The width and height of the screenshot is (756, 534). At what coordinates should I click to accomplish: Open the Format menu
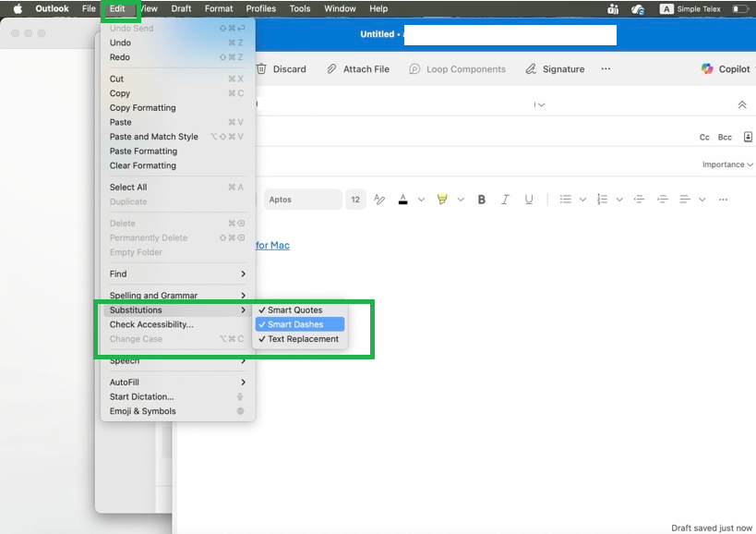coord(219,8)
